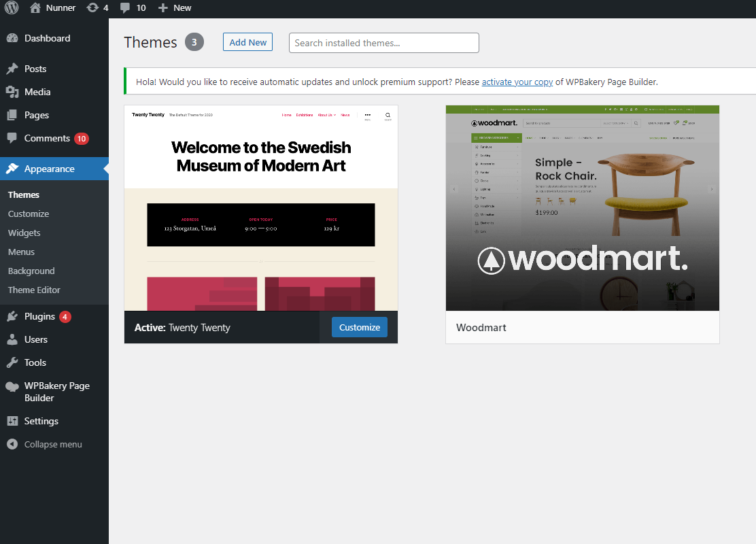This screenshot has width=756, height=544.
Task: Click the Appearance paintbrush icon
Action: (x=12, y=169)
